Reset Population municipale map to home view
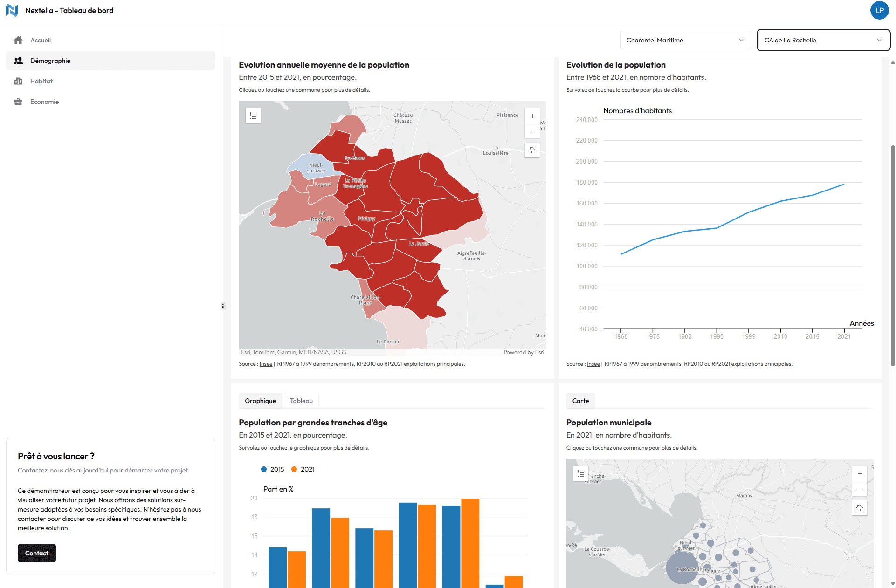Image resolution: width=896 pixels, height=588 pixels. coord(860,508)
